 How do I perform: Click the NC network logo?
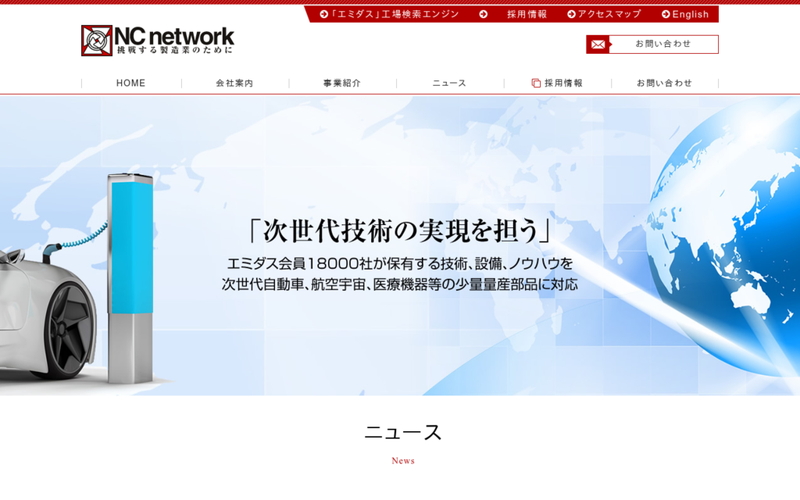tap(157, 40)
